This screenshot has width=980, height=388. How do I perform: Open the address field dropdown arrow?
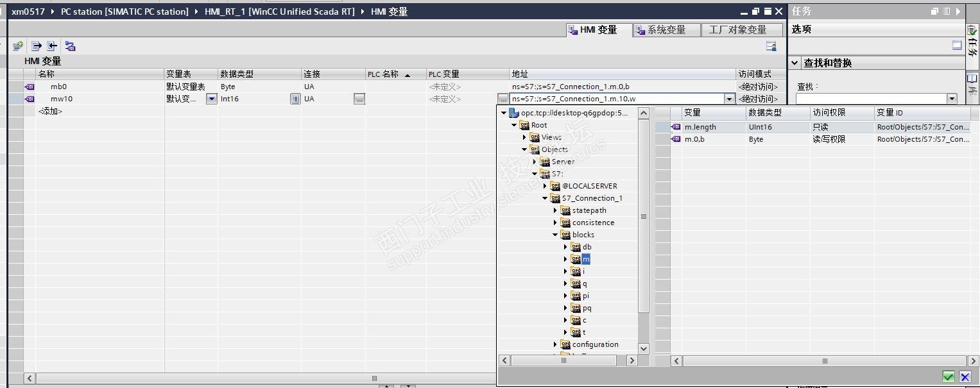click(729, 99)
